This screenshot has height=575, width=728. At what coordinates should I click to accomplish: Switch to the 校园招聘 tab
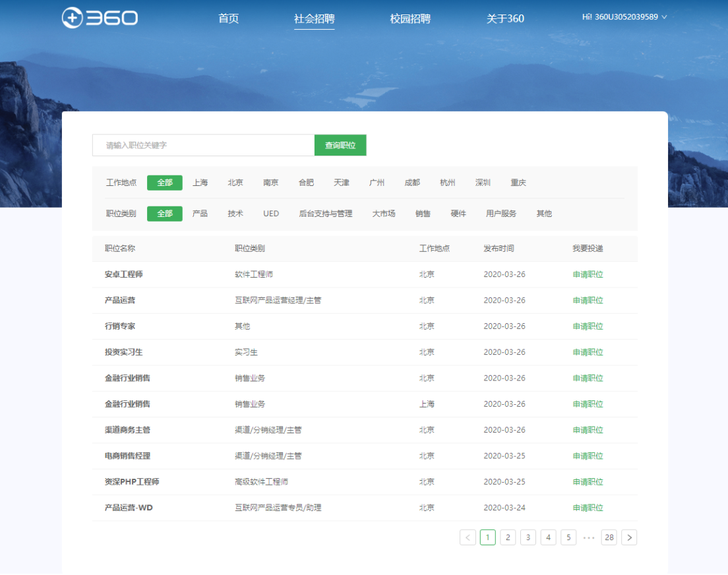[409, 18]
